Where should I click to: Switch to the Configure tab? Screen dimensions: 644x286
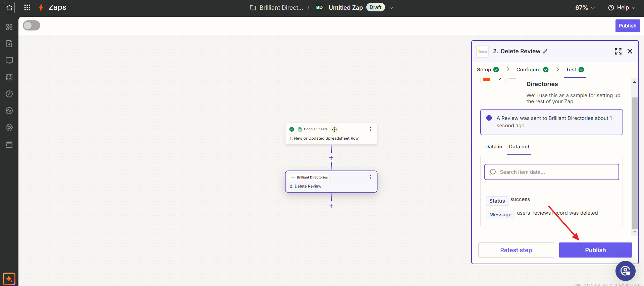(x=532, y=70)
